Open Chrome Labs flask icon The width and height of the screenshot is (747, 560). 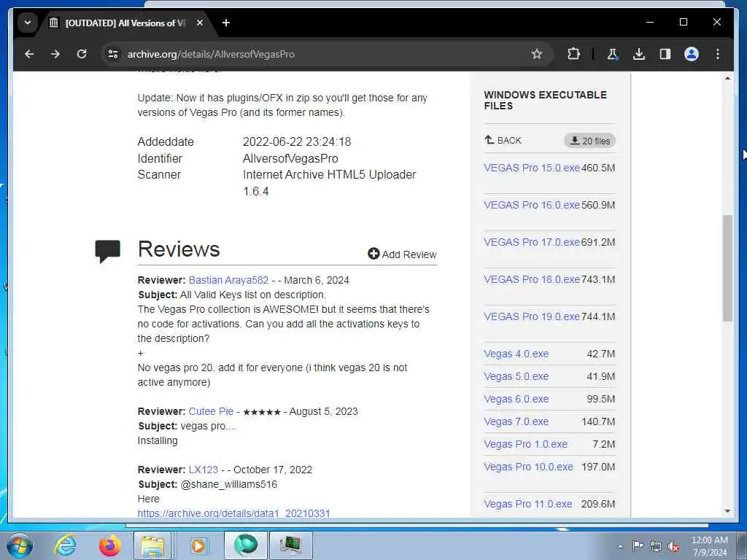pos(613,54)
